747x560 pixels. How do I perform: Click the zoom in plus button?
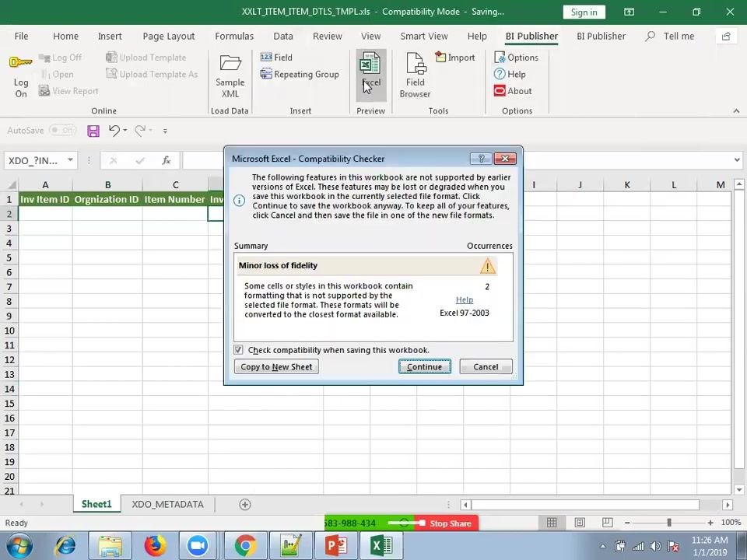click(710, 523)
